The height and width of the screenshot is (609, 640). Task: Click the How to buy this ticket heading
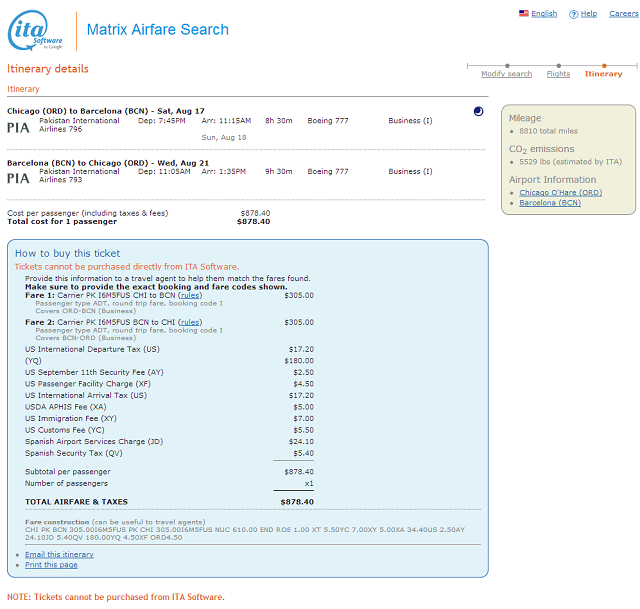click(x=67, y=253)
